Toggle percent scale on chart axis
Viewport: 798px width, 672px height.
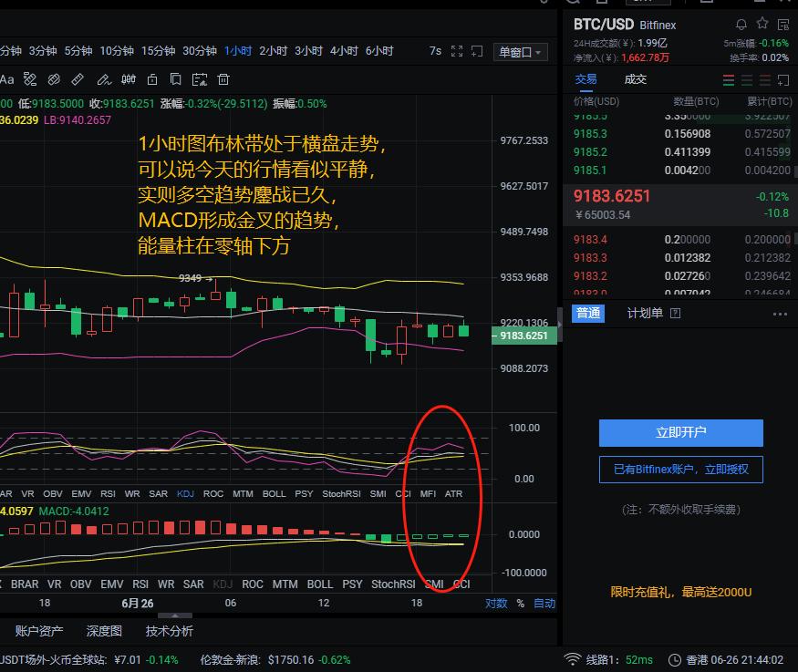(x=521, y=604)
